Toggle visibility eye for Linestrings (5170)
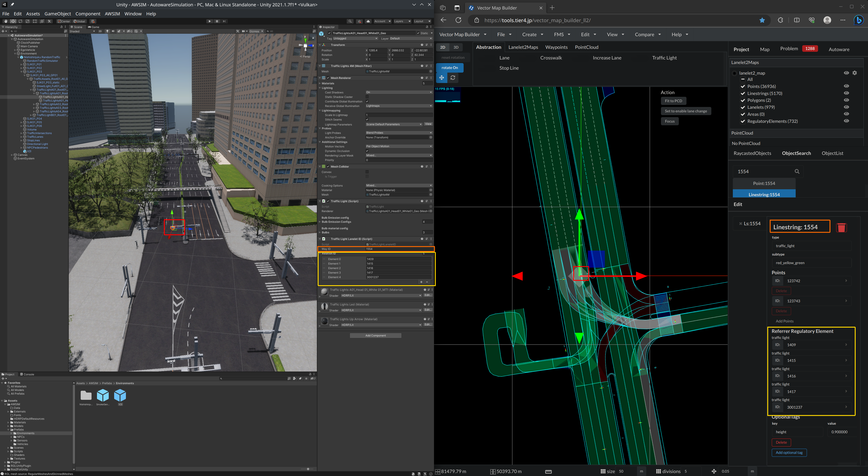Screen dimensions: 868x476 point(846,93)
